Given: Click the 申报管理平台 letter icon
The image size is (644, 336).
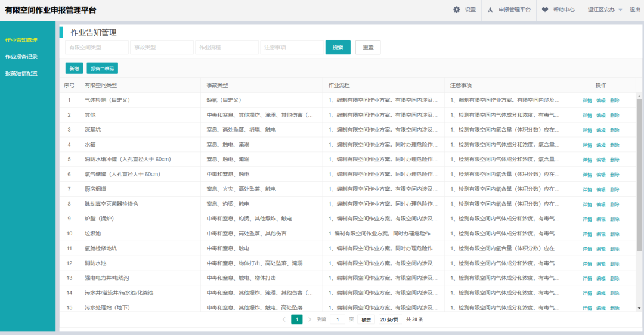Looking at the screenshot, I should 490,10.
